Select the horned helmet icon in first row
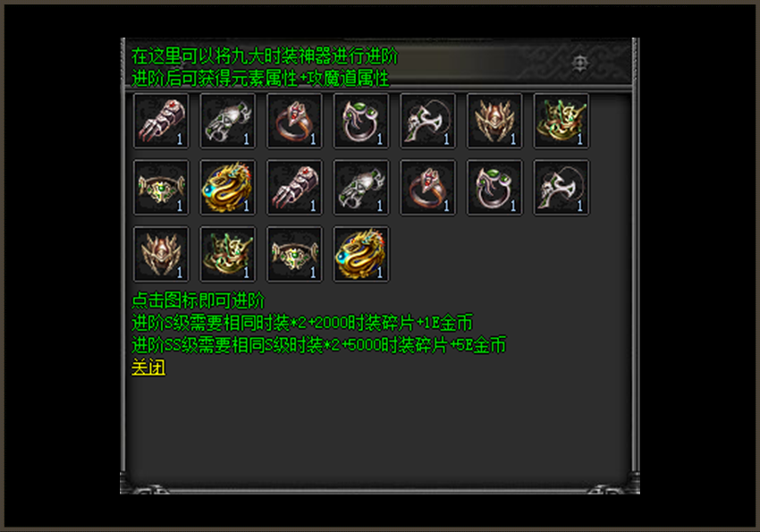 [494, 121]
